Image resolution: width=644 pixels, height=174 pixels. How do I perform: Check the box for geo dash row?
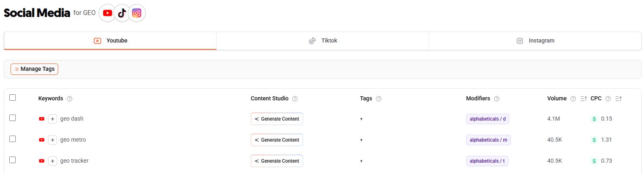pyautogui.click(x=13, y=118)
